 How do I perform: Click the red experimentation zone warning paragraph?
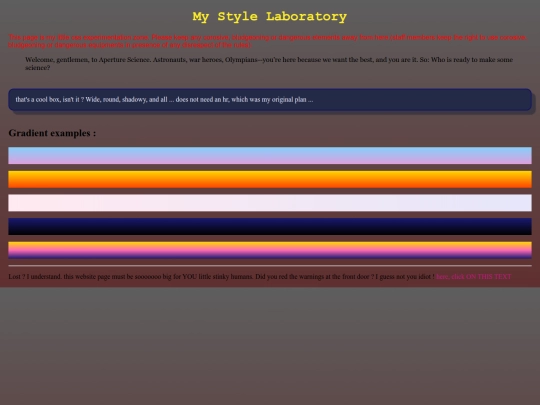268,41
